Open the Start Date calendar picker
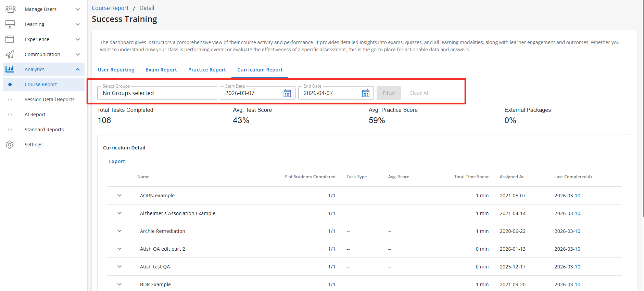 [287, 93]
